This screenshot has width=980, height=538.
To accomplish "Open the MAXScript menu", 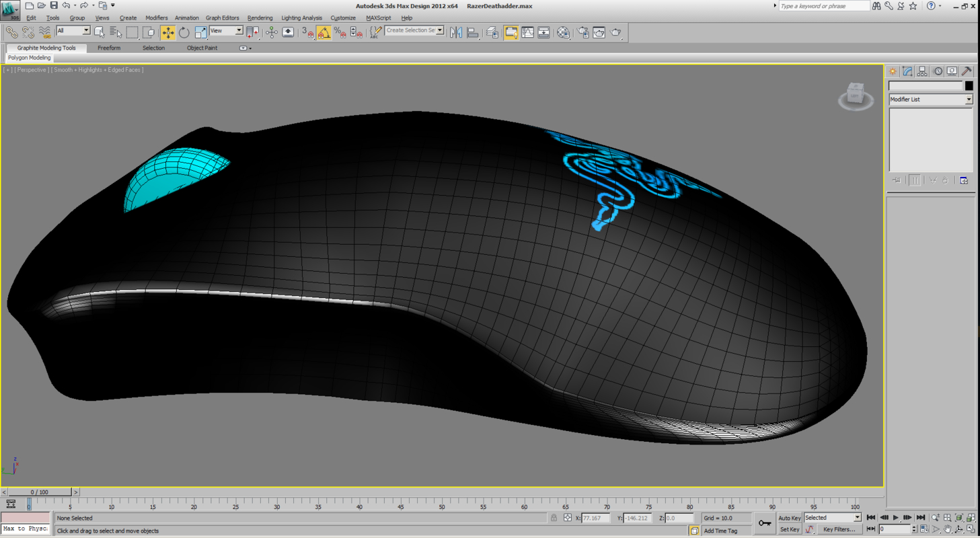I will (377, 17).
